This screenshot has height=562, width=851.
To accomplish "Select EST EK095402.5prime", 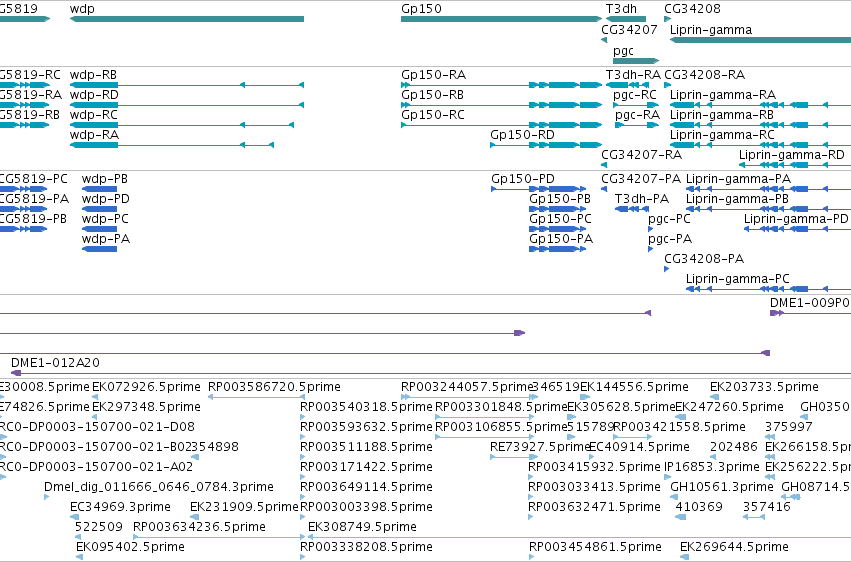I will click(x=79, y=557).
